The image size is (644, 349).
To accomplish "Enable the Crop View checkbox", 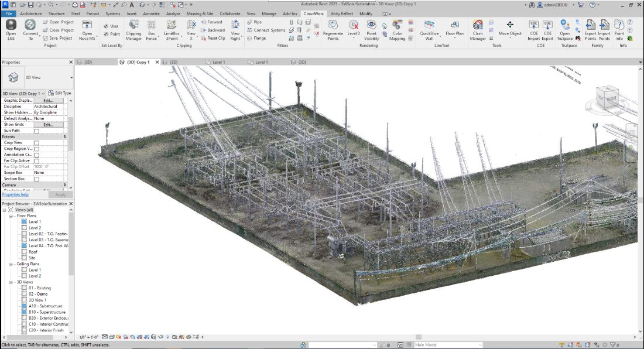I will point(36,143).
